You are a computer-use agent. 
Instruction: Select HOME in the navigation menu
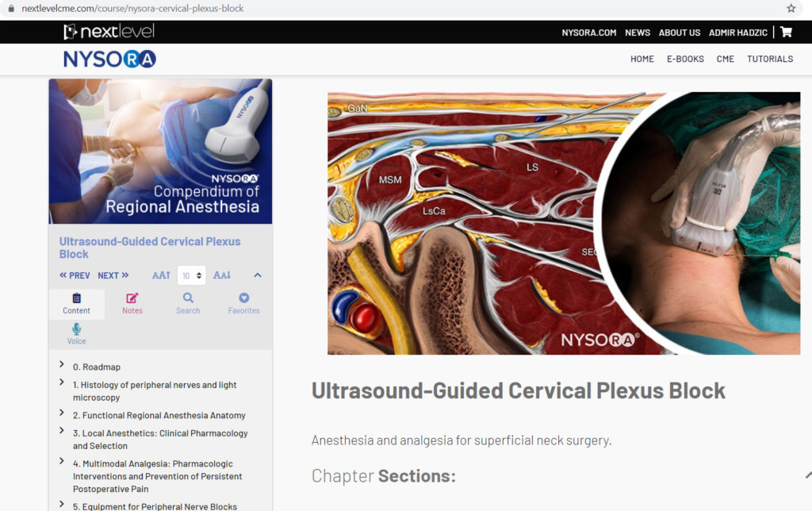tap(642, 59)
